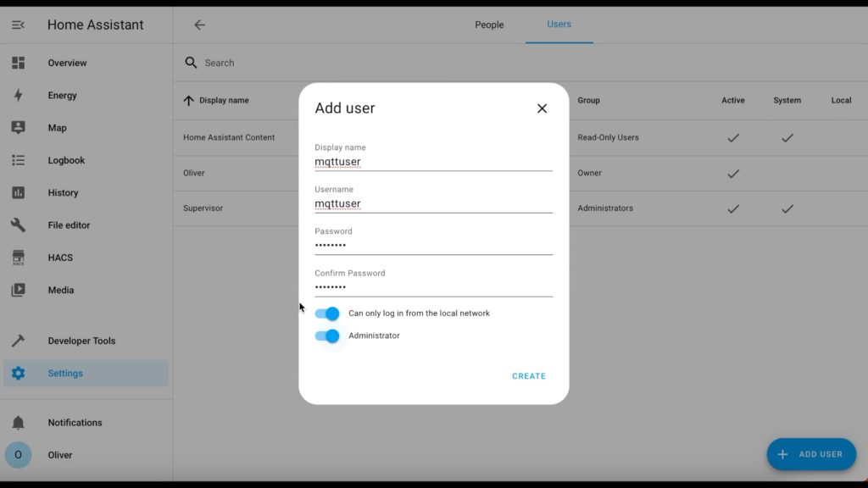868x488 pixels.
Task: Click the Energy lightning bolt icon
Action: pos(19,95)
